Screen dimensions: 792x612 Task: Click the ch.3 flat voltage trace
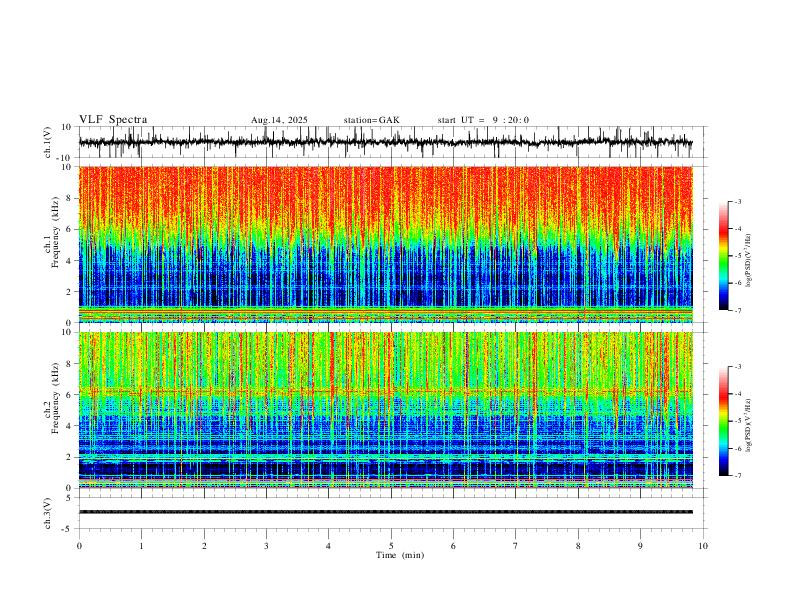tap(385, 512)
